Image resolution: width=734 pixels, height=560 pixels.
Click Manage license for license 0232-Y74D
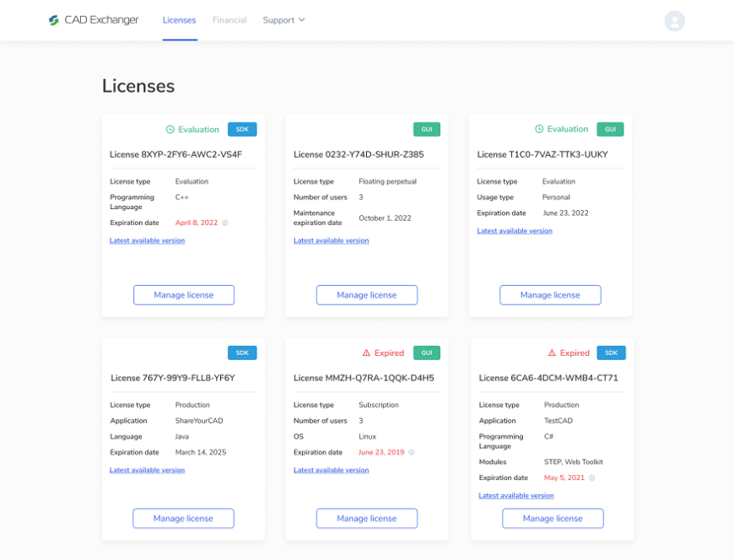pos(366,294)
